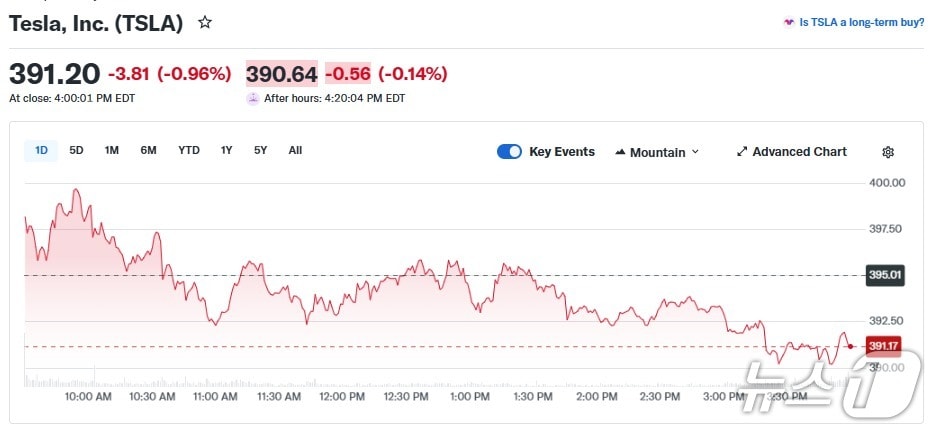Click the star icon beside Tesla title
This screenshot has width=935, height=432.
[205, 22]
